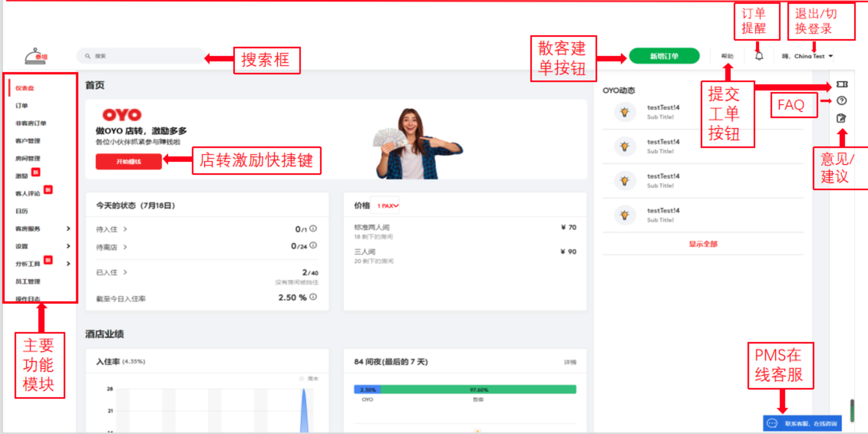The height and width of the screenshot is (434, 868).
Task: Click the info icon beside occupancy rate
Action: pos(314,297)
